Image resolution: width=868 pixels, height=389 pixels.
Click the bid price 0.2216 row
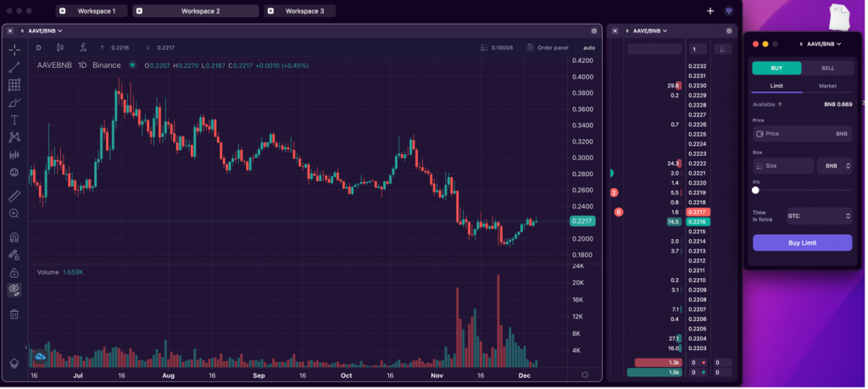(x=698, y=222)
